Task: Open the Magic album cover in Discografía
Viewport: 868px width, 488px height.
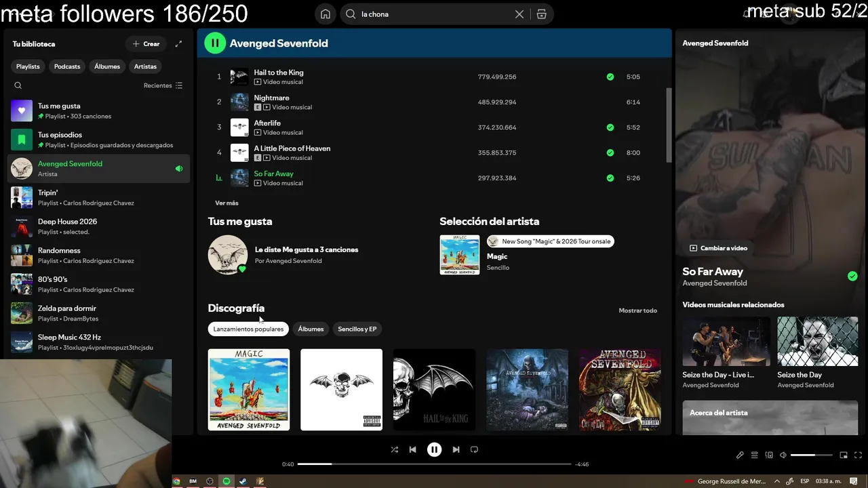Action: (249, 390)
